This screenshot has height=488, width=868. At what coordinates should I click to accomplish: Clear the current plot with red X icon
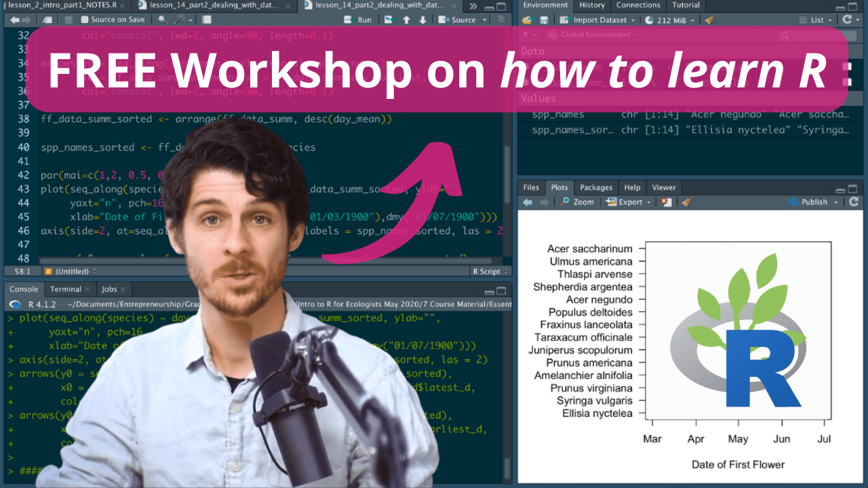coord(665,201)
